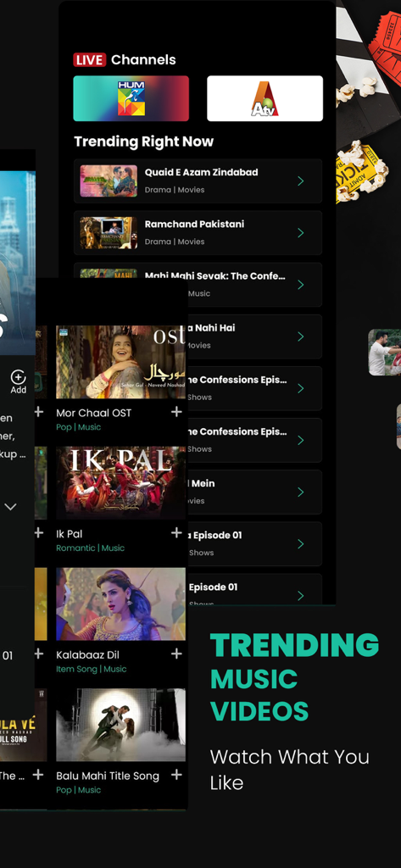
Task: Tap 'Pop | Music' under Balu Mahi Title Song
Action: (78, 790)
